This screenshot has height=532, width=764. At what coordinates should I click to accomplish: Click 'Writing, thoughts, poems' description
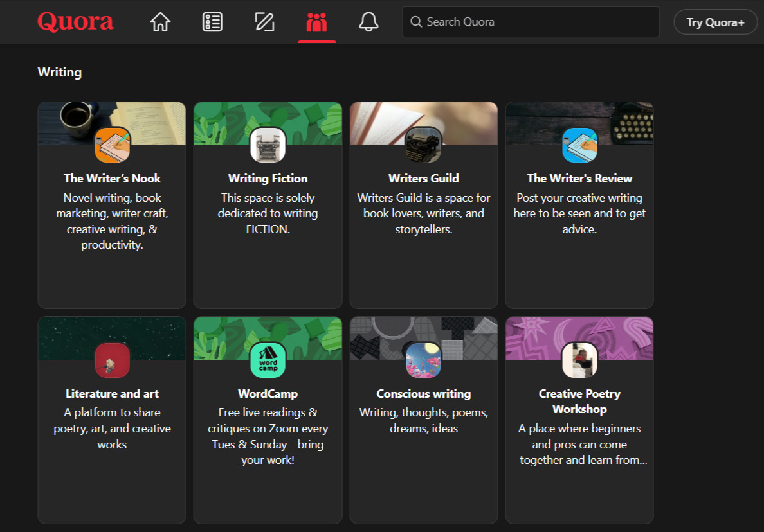coord(424,421)
